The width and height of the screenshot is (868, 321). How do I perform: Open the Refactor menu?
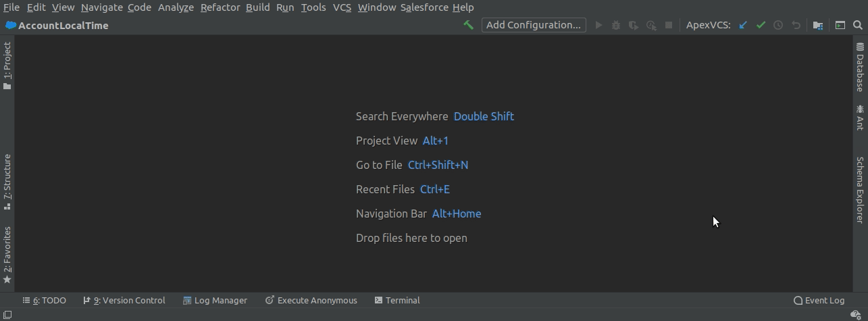click(220, 7)
